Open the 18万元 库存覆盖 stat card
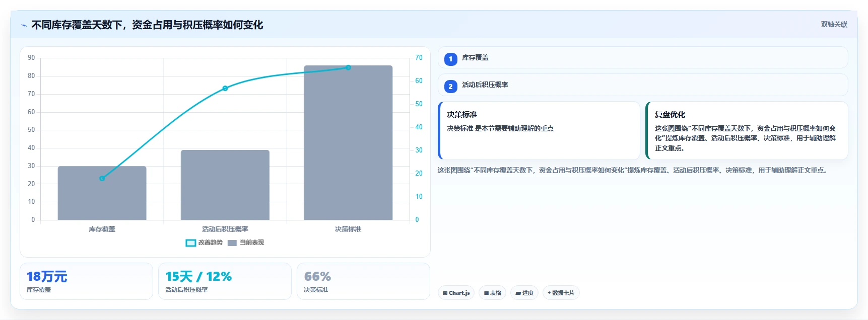This screenshot has width=868, height=320. click(86, 281)
